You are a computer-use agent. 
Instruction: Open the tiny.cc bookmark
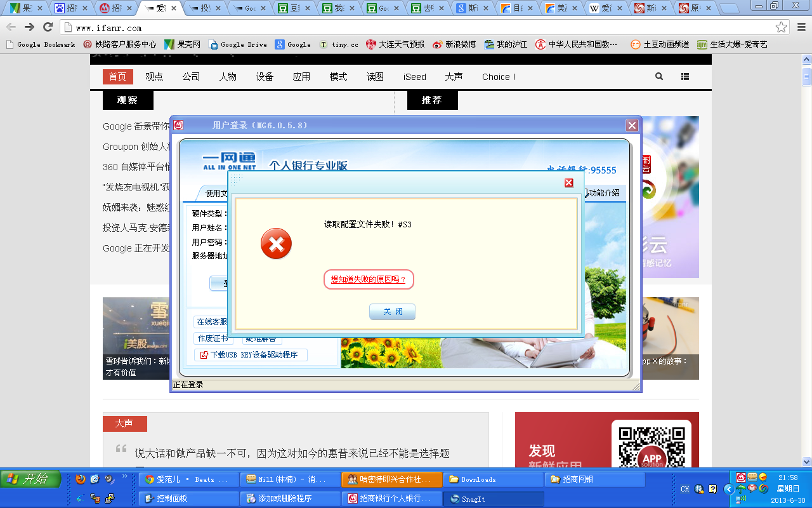339,44
